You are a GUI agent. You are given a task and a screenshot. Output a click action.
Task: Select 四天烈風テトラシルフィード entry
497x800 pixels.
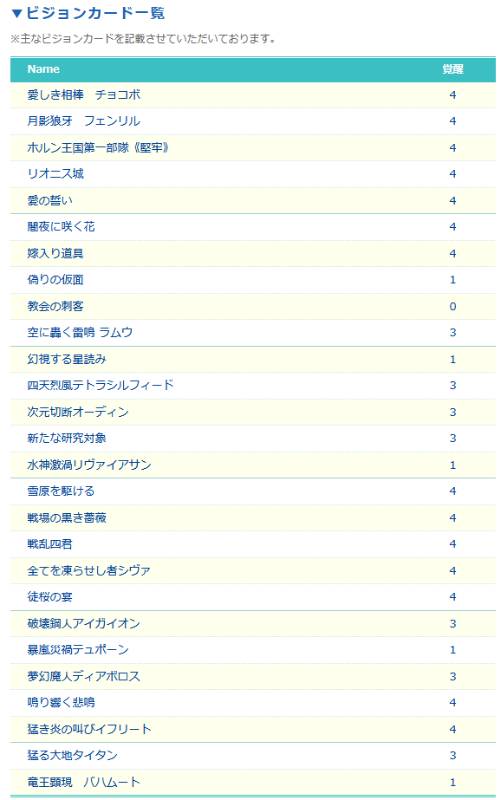(x=101, y=385)
